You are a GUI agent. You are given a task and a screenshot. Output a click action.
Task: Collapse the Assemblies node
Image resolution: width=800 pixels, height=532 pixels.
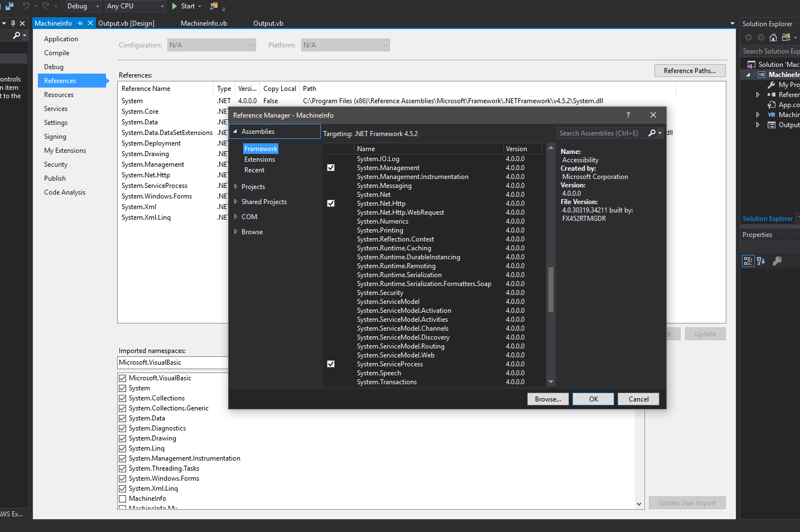pos(235,132)
